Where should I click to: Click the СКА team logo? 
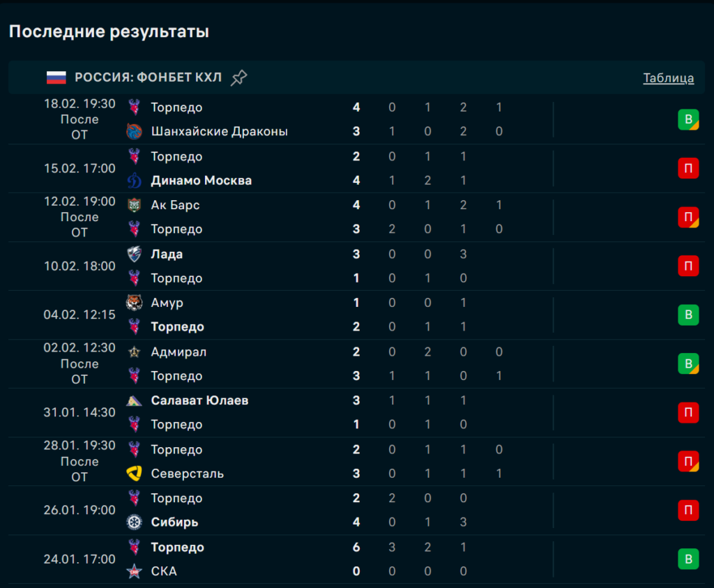[x=135, y=571]
